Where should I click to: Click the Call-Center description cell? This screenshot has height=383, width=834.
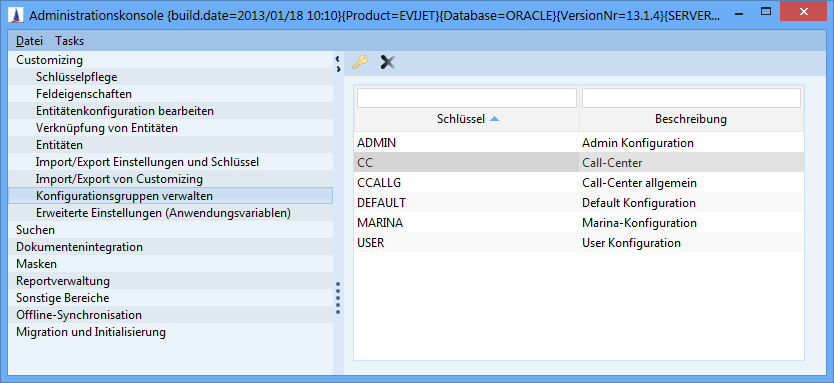691,163
